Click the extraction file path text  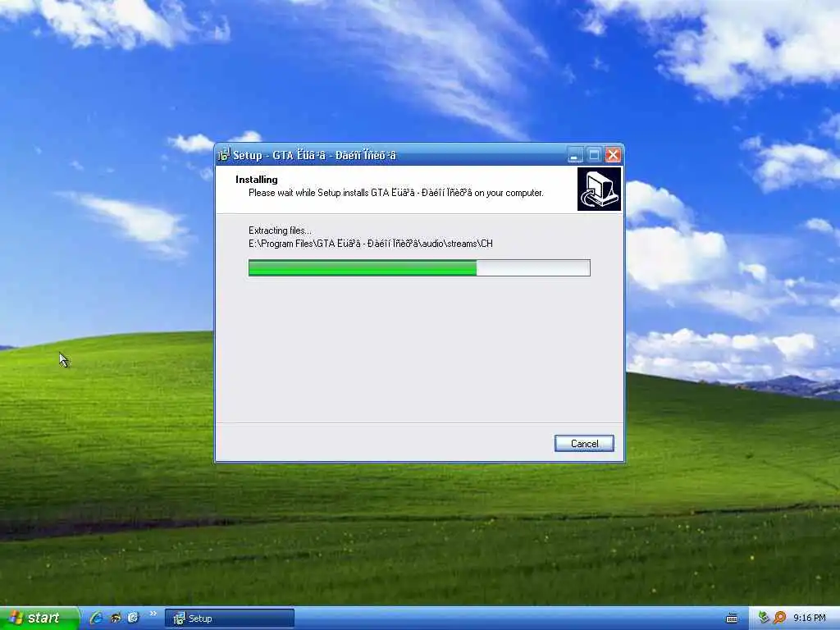coord(371,244)
